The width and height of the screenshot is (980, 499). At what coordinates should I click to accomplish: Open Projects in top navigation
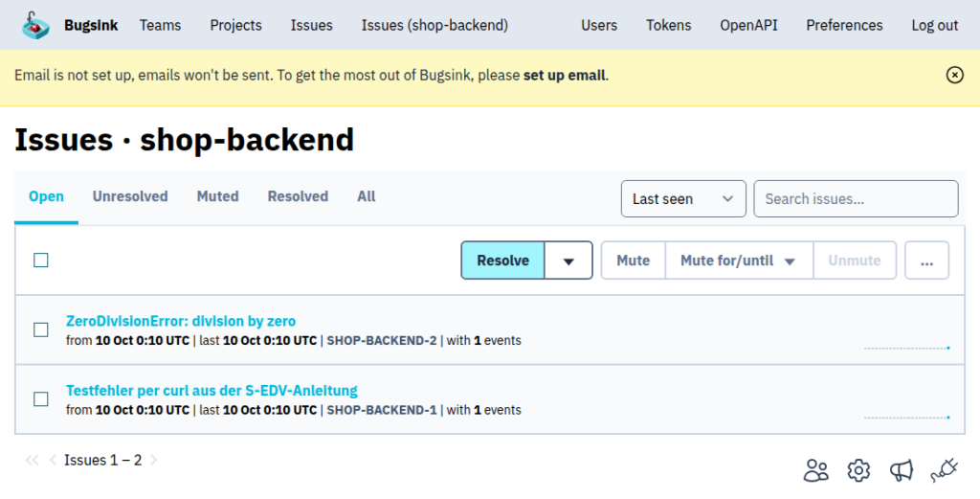pyautogui.click(x=235, y=26)
